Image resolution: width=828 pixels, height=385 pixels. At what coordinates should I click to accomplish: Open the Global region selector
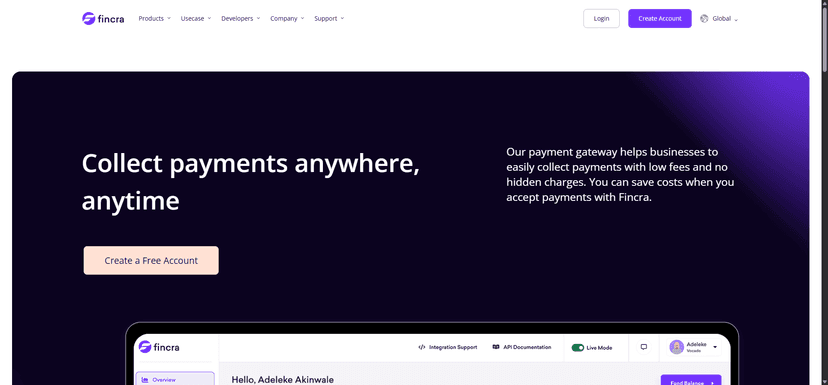[719, 18]
